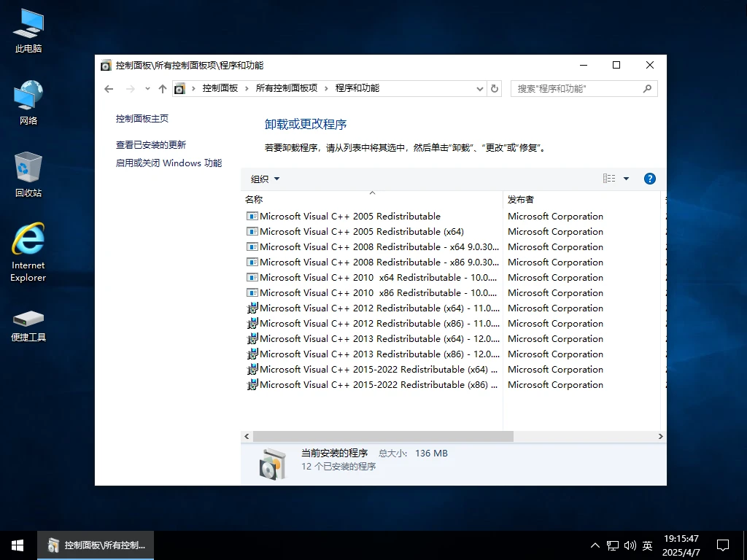Expand the recent locations chevron beside forward arrow
Image resolution: width=747 pixels, height=560 pixels.
tap(147, 88)
